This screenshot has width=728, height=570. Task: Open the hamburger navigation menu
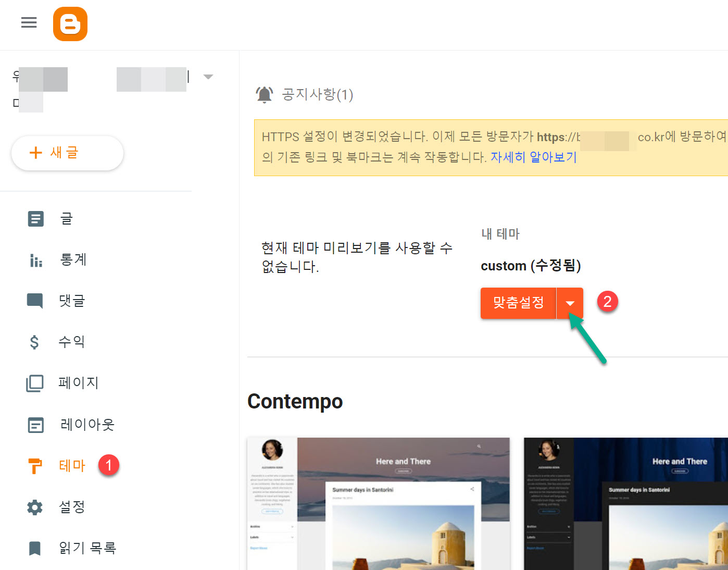tap(29, 22)
